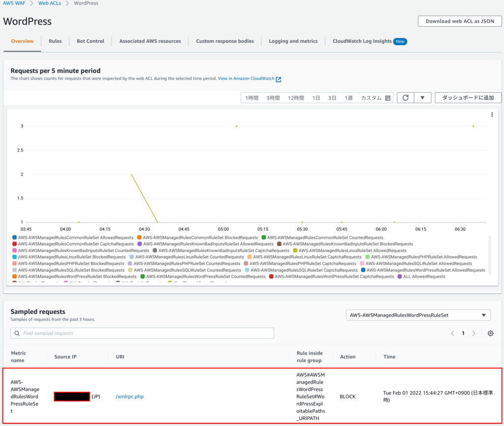Screen dimensions: 504x426
Task: Click the Source IP column header
Action: [65, 357]
